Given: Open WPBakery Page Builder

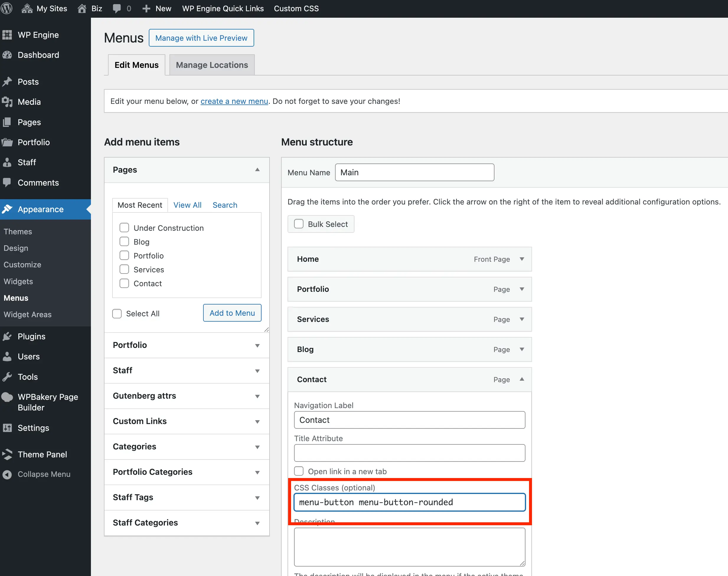Looking at the screenshot, I should pos(48,402).
